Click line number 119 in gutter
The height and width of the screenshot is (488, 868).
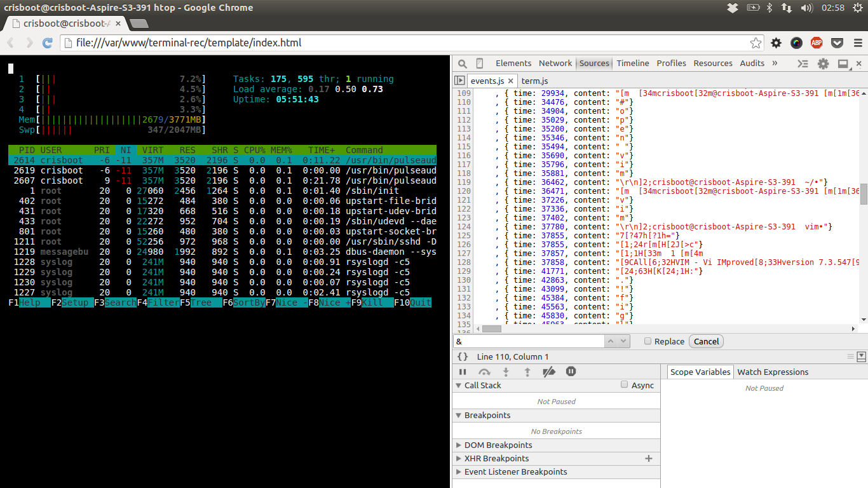[464, 182]
